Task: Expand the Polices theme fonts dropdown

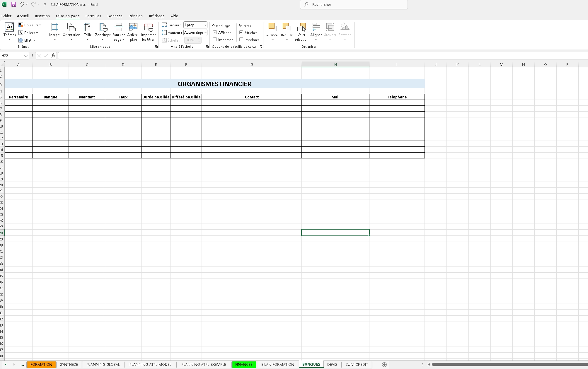Action: [28, 33]
